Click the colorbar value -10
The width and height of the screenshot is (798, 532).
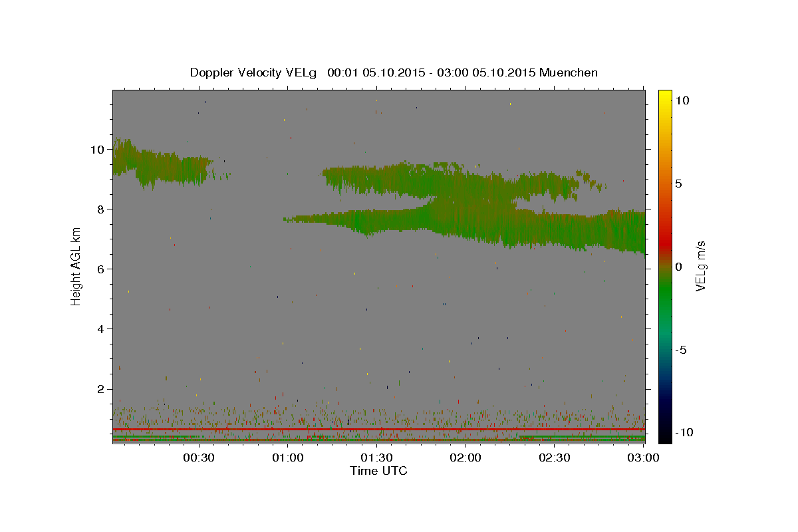684,433
